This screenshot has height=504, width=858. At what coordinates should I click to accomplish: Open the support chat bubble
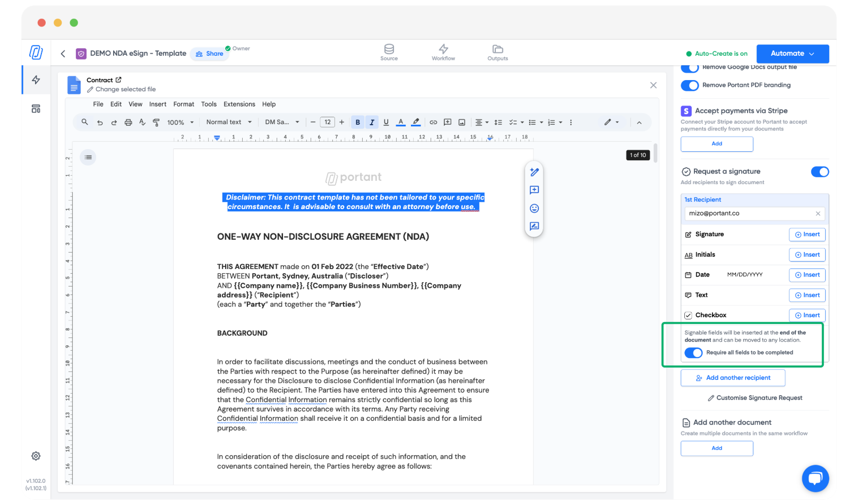(x=816, y=478)
